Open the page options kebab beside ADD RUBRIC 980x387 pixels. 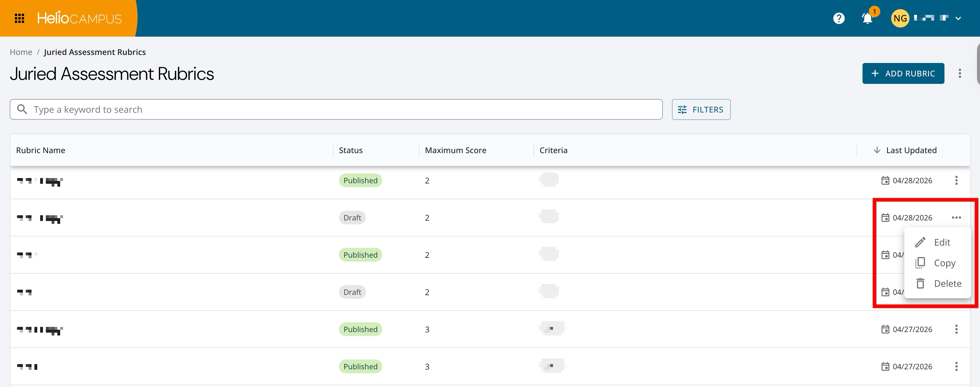960,73
